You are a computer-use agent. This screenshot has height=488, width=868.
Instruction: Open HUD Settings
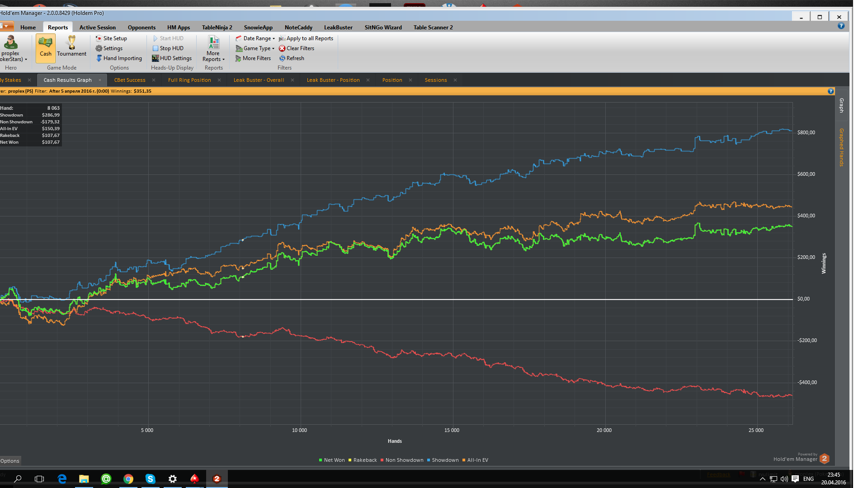[x=172, y=58]
